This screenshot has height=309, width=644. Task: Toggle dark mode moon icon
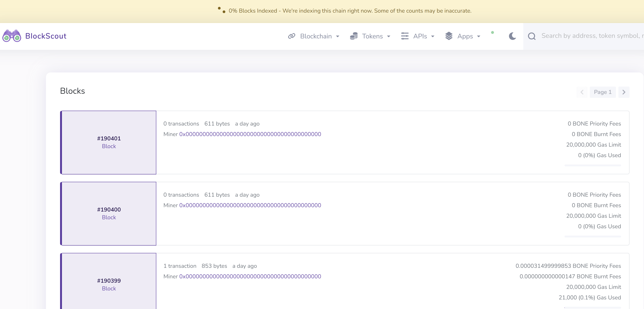coord(512,36)
